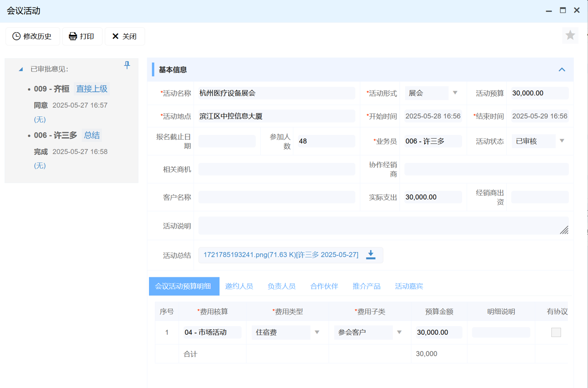This screenshot has width=588, height=388.
Task: Expand the 费用类型 dropdown in row 1
Action: point(317,332)
